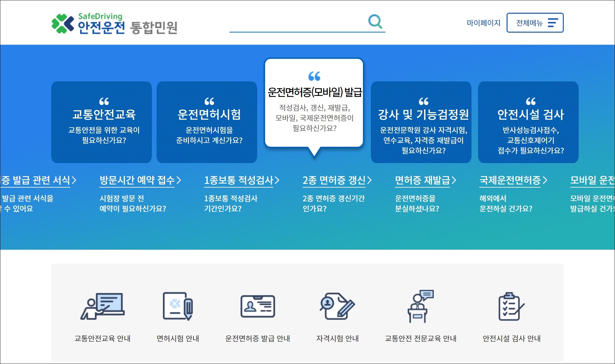This screenshot has height=364, width=615.
Task: Click the magnifying glass search icon
Action: (x=375, y=22)
